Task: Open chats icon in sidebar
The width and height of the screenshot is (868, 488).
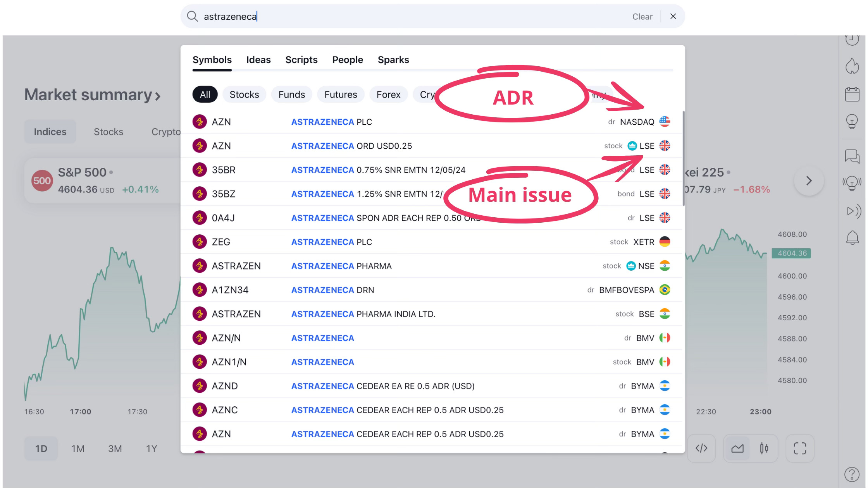Action: click(852, 156)
